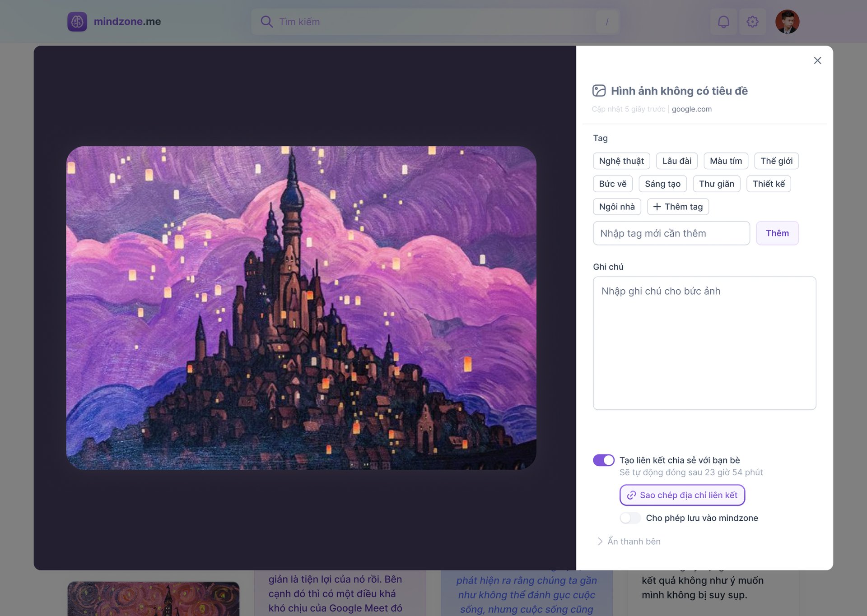Click the castle painting preview image
Viewport: 867px width, 616px height.
point(301,308)
